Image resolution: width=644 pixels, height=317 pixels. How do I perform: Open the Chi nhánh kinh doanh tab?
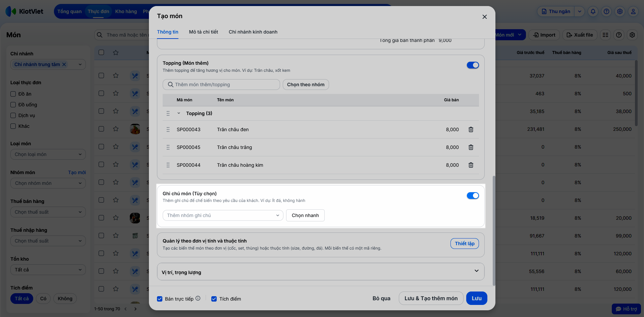253,32
